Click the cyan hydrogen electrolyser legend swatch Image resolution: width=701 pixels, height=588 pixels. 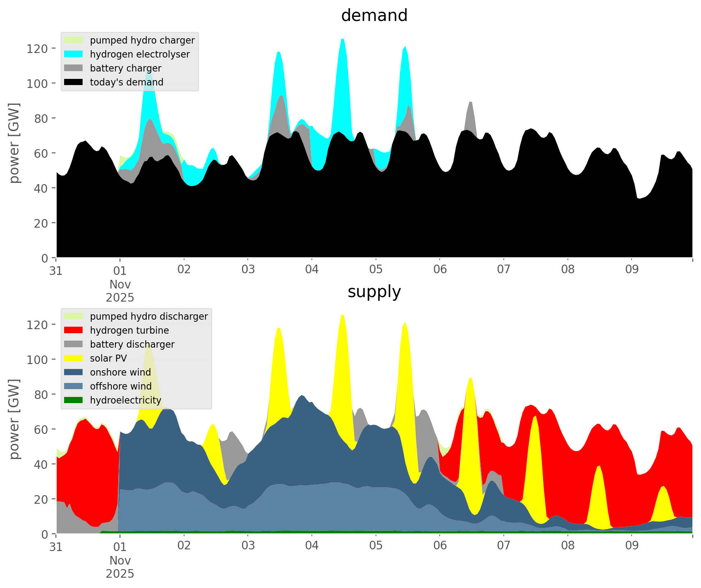click(x=74, y=54)
